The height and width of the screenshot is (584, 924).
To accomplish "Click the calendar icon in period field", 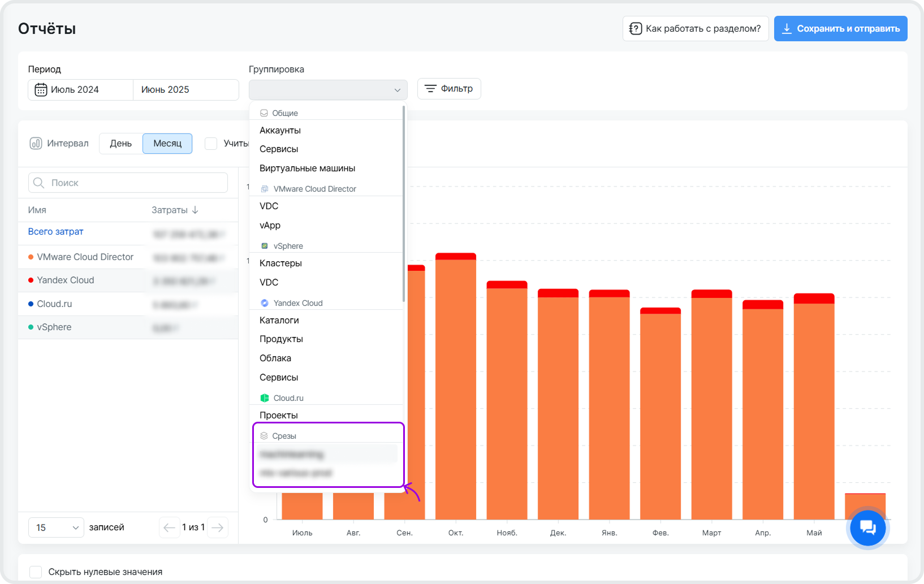I will pyautogui.click(x=41, y=90).
